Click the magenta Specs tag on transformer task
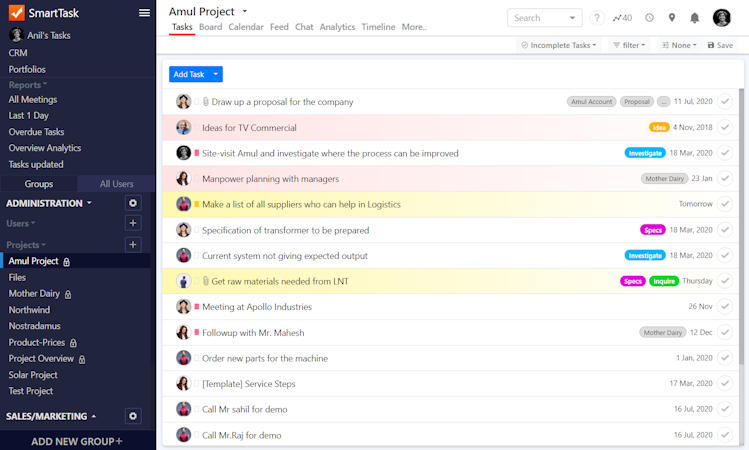This screenshot has height=450, width=749. click(x=653, y=230)
